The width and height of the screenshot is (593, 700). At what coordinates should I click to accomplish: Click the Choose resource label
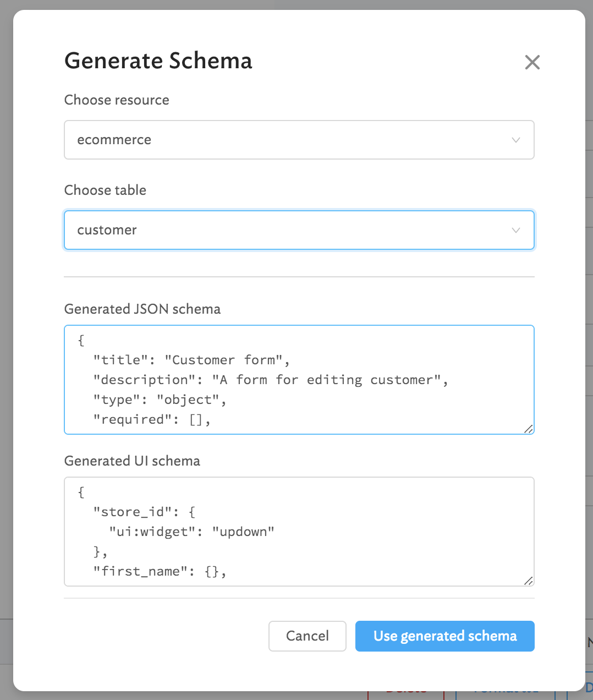[117, 100]
